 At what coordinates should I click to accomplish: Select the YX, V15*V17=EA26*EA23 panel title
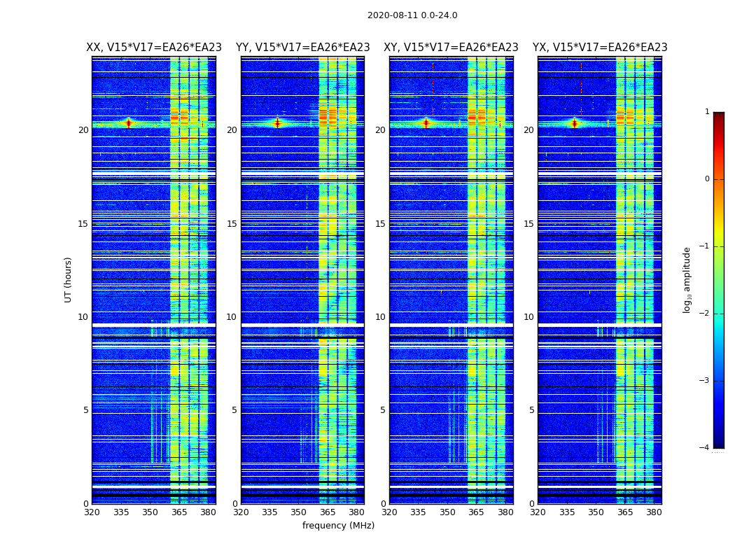point(600,48)
